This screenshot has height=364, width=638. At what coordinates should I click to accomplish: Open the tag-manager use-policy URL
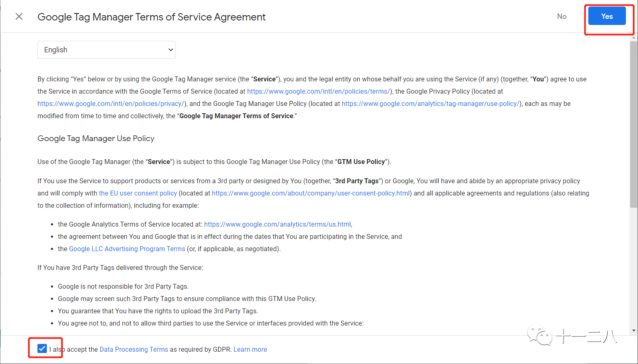point(431,103)
